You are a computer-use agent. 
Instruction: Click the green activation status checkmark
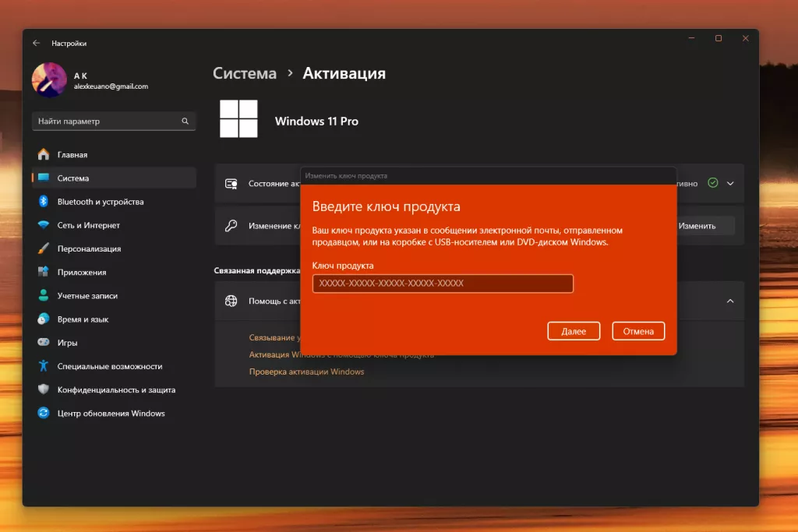[711, 182]
